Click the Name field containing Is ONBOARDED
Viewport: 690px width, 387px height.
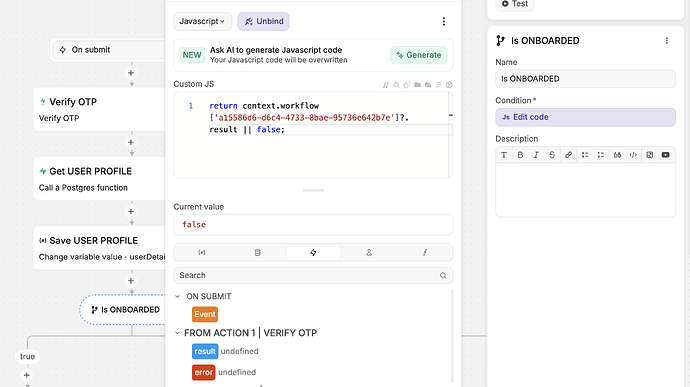585,79
